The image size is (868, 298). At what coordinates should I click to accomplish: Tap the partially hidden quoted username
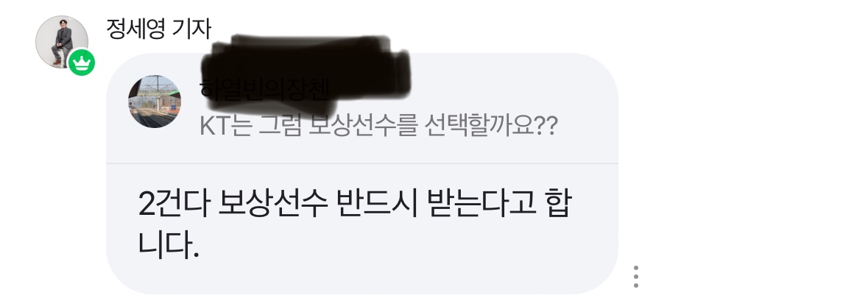click(264, 90)
